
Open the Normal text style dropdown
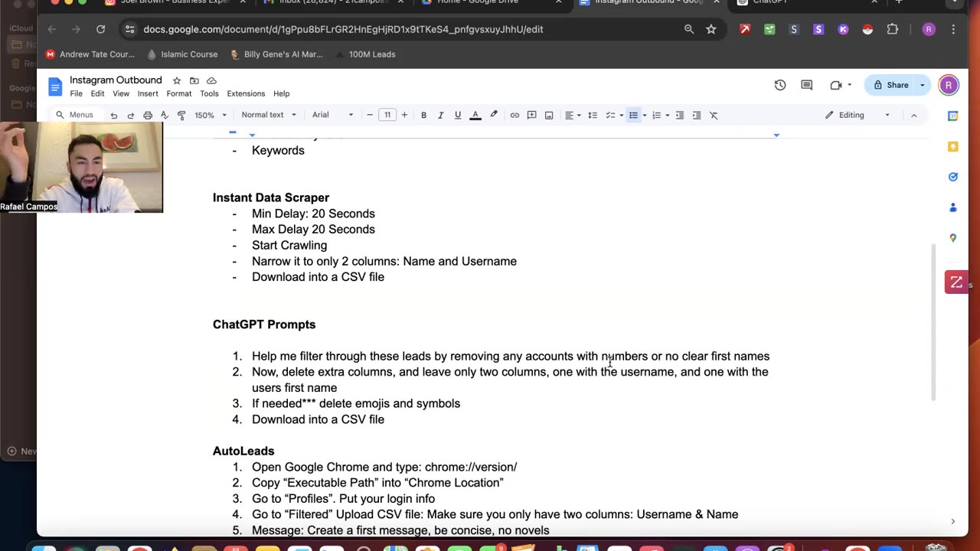pos(269,116)
